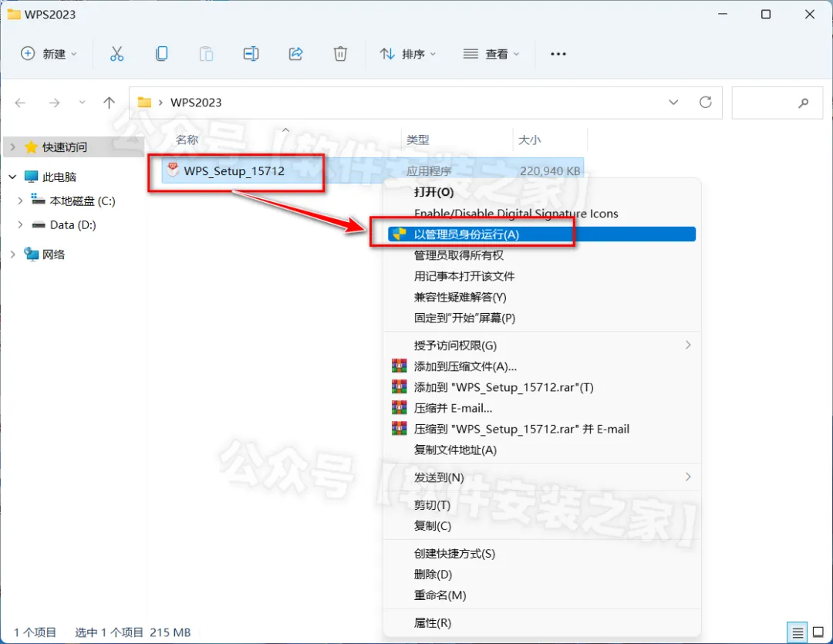
Task: Choose 剪切(T) in context menu
Action: pos(542,504)
